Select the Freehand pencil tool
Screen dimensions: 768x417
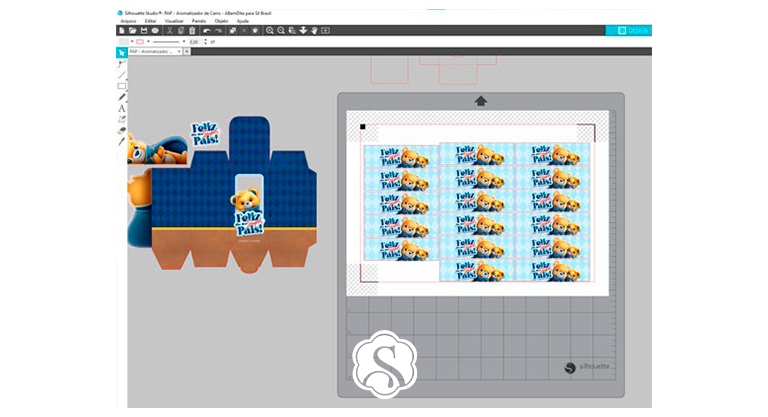[121, 97]
